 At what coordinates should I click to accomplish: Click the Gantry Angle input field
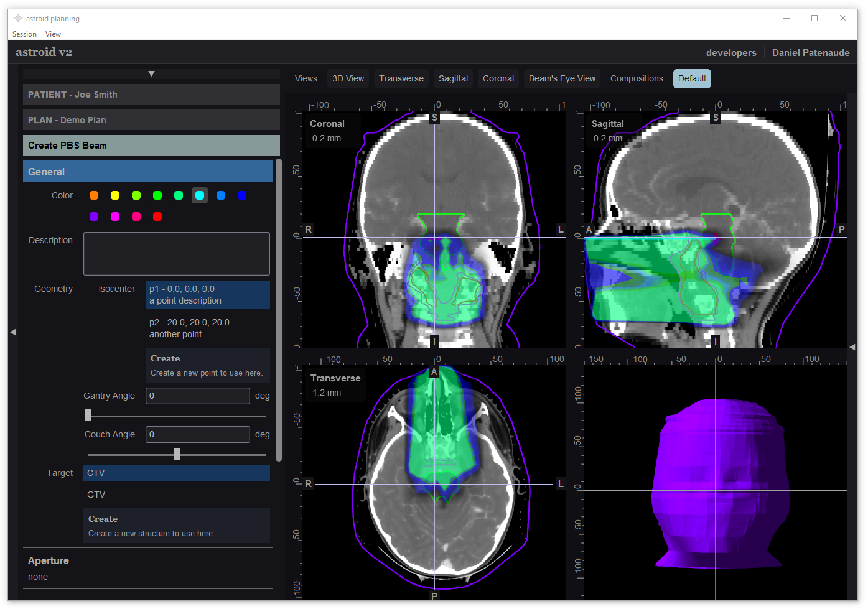197,396
